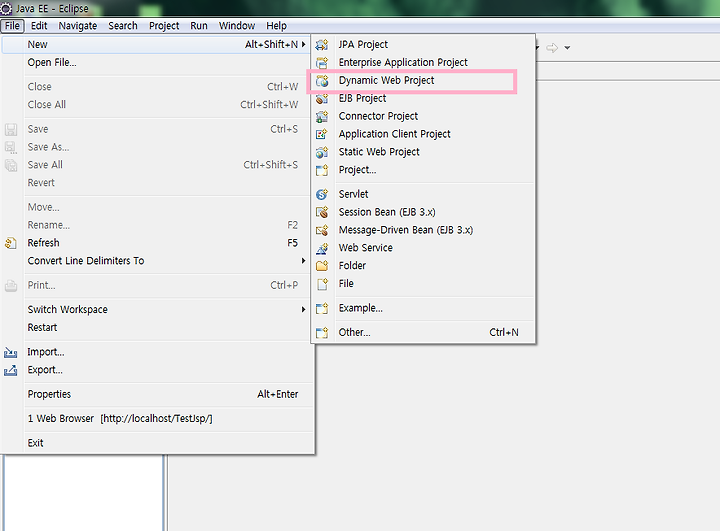Click Open File... in File menu

[158, 62]
